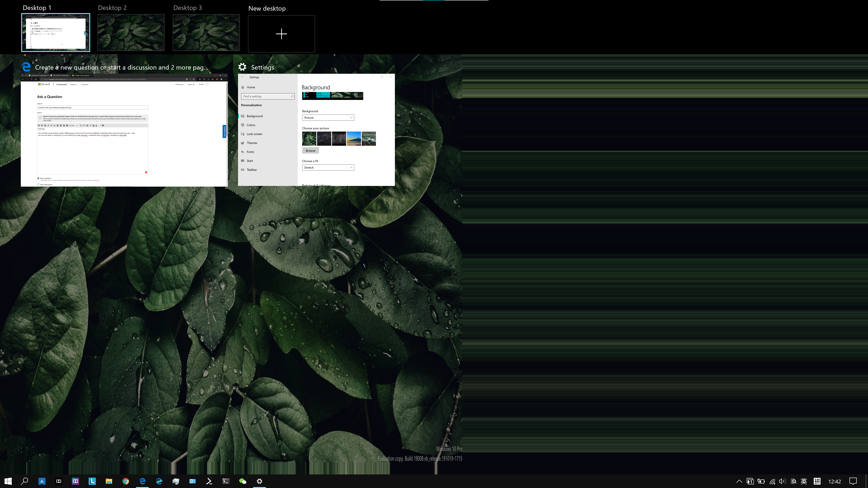868x488 pixels.
Task: Open File Explorer taskbar icon
Action: (x=109, y=481)
